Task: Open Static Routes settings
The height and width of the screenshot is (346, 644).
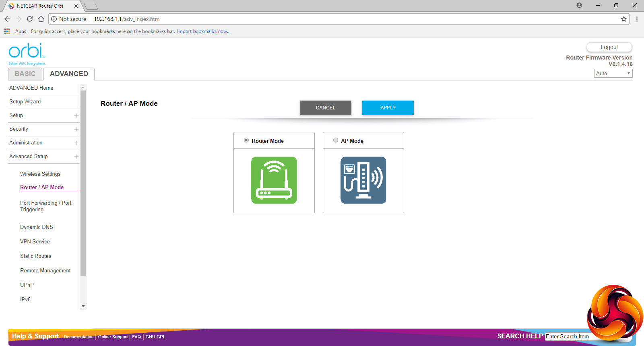Action: [x=36, y=256]
